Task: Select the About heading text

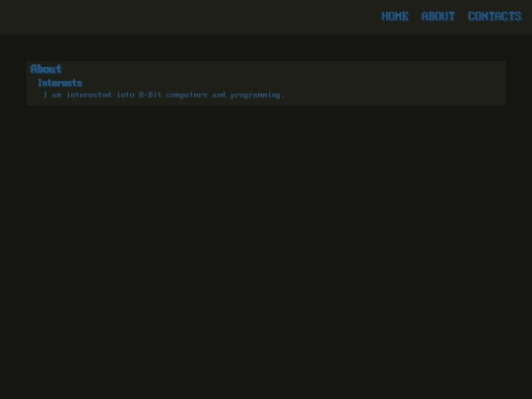Action: [45, 69]
